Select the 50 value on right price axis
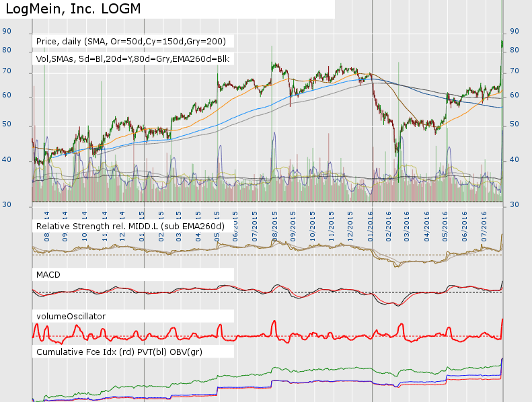532x402 pixels. (515, 124)
